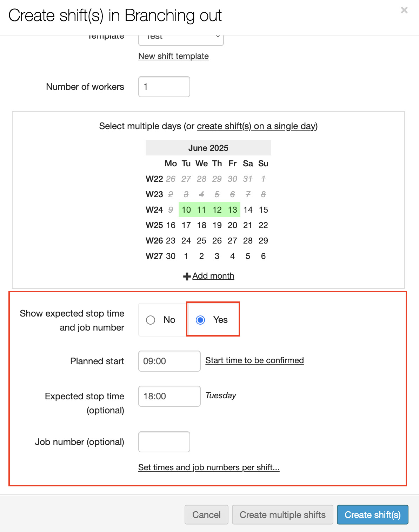Select the No radio button
This screenshot has width=419, height=532.
[151, 320]
